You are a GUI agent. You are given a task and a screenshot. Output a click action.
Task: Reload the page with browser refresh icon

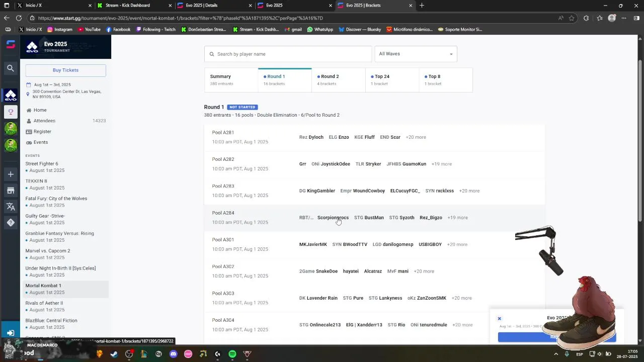[19, 18]
